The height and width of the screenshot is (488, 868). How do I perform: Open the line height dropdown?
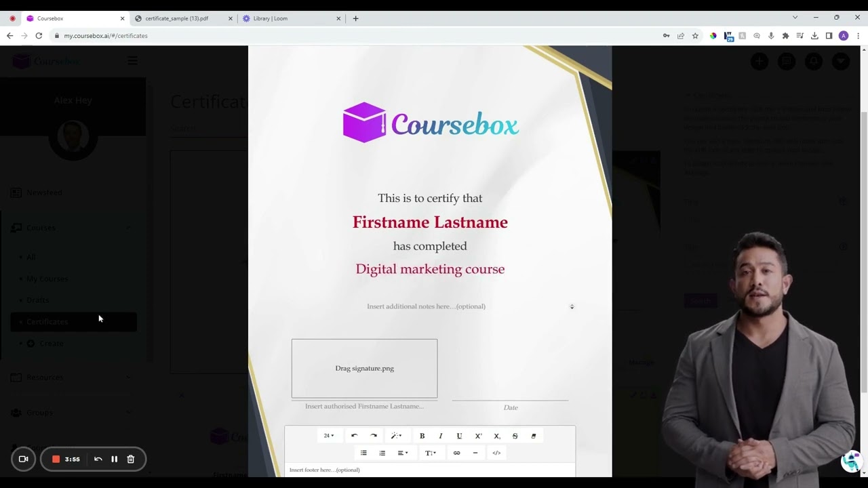[x=431, y=453]
